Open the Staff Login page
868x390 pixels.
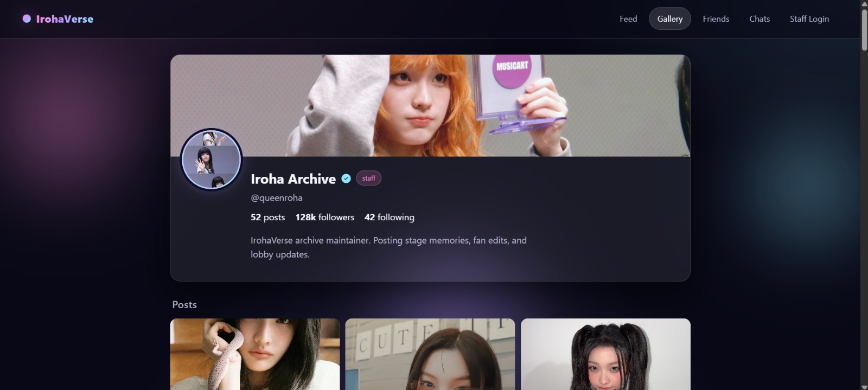click(x=809, y=18)
